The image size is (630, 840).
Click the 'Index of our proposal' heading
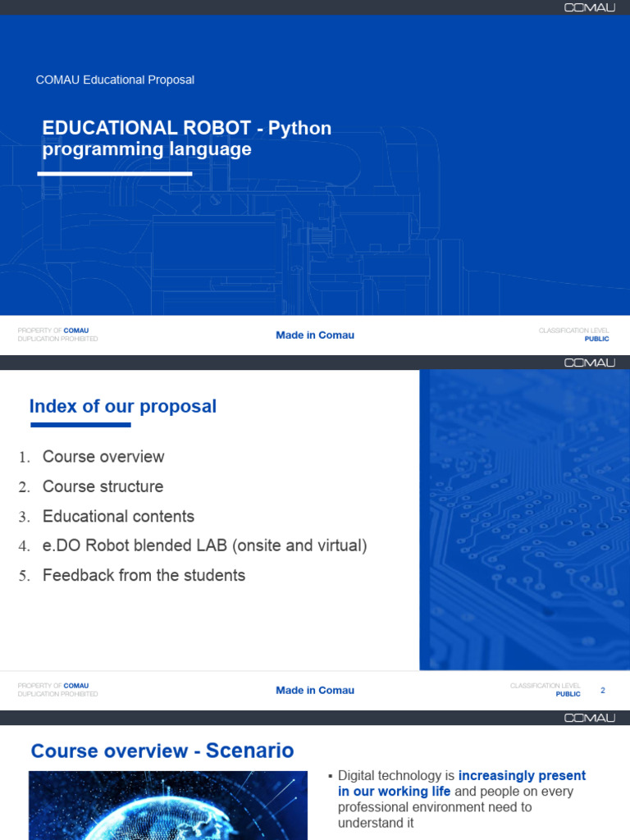click(123, 406)
